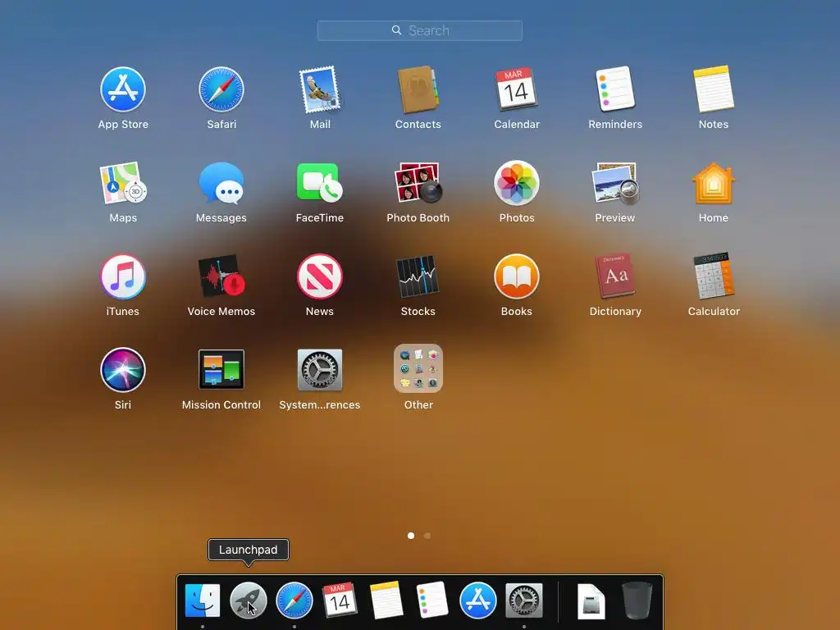This screenshot has width=840, height=630.
Task: Open the Stocks app
Action: click(x=418, y=276)
